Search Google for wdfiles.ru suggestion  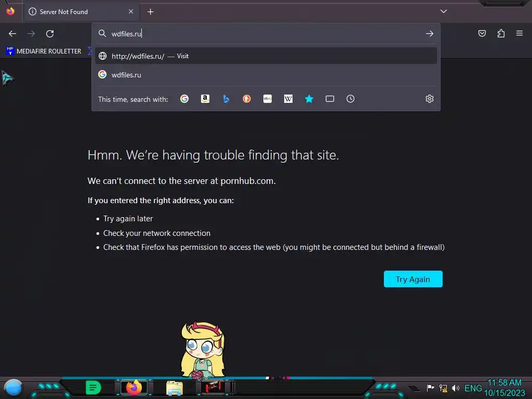(265, 75)
